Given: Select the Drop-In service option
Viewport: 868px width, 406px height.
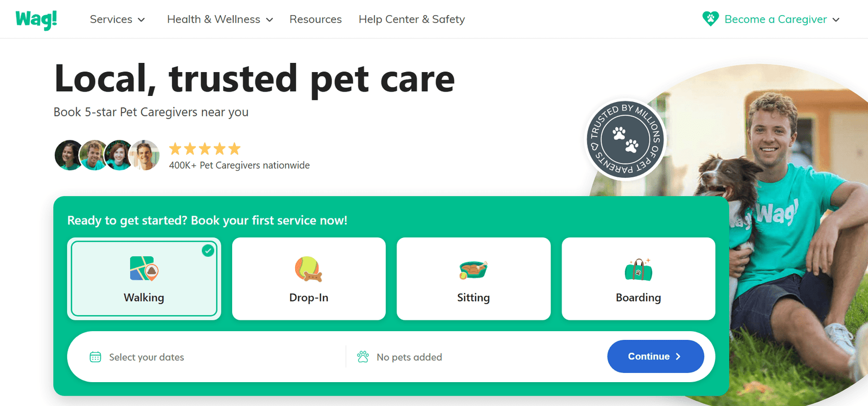Looking at the screenshot, I should pyautogui.click(x=309, y=279).
